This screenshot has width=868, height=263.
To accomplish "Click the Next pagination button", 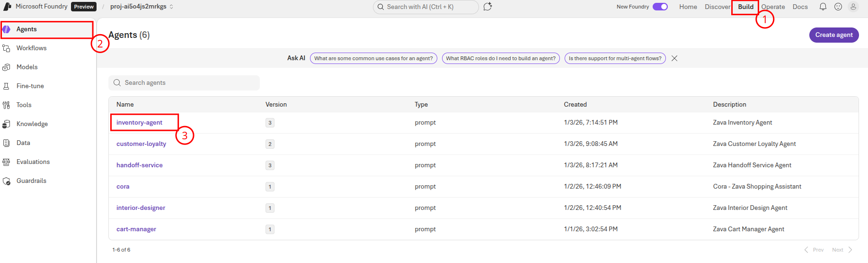I will 842,250.
